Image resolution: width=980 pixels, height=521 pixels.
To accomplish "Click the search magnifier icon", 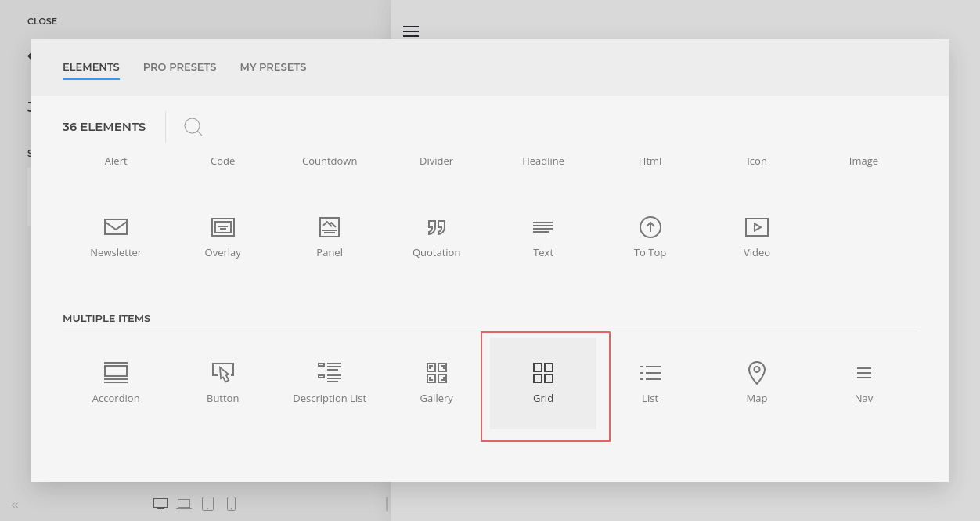I will point(193,127).
